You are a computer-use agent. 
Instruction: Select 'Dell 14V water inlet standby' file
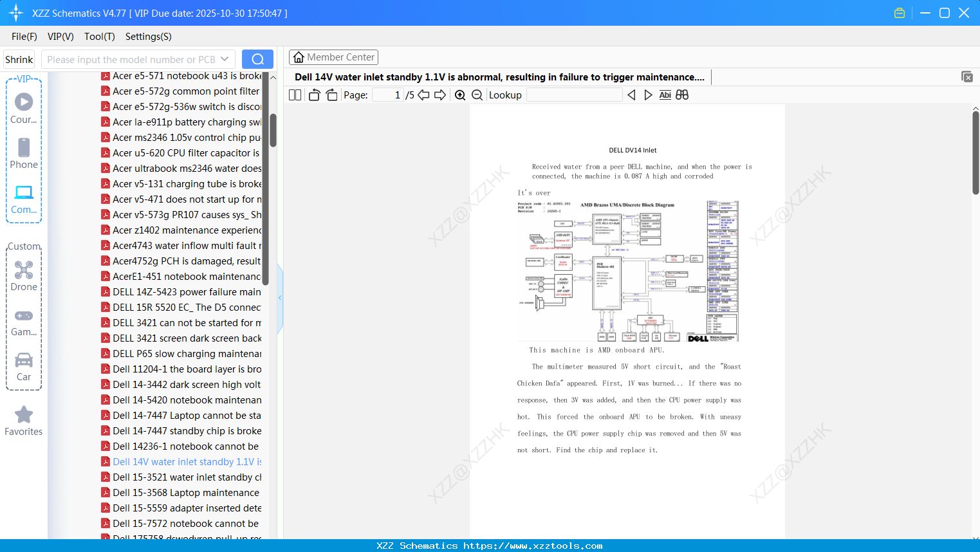coord(181,462)
